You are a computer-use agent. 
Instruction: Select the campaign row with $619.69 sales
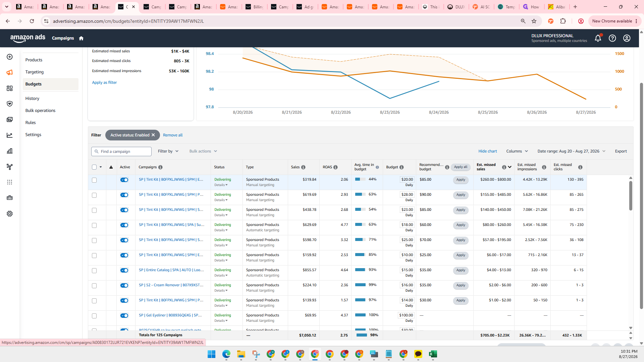(94, 195)
